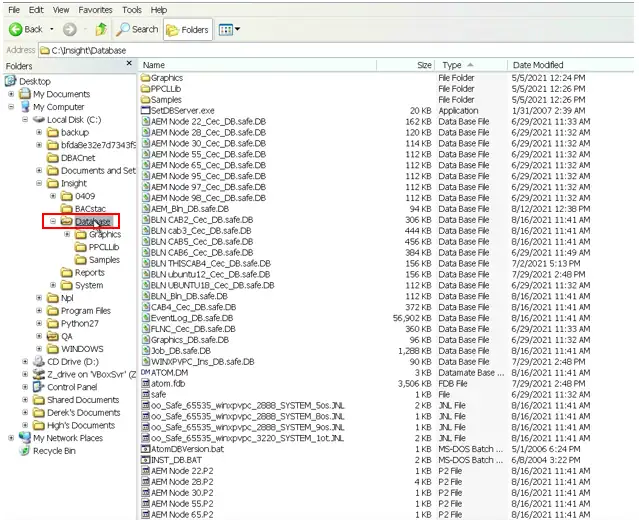Select DBACnet folder in tree
This screenshot has width=639, height=520.
click(x=78, y=158)
